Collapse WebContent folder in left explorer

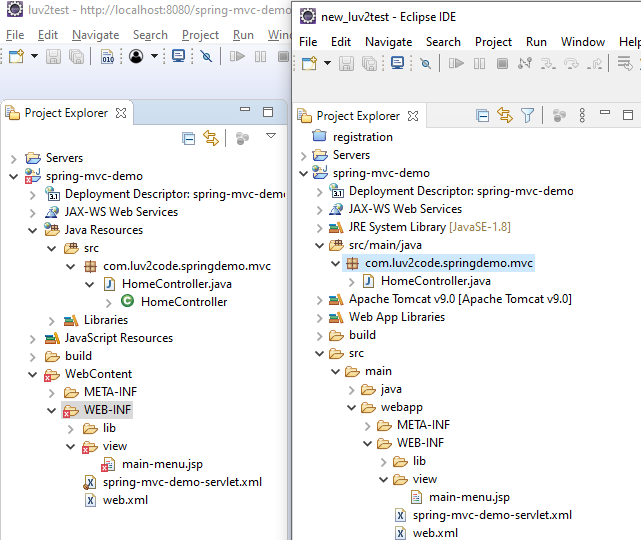pos(33,374)
